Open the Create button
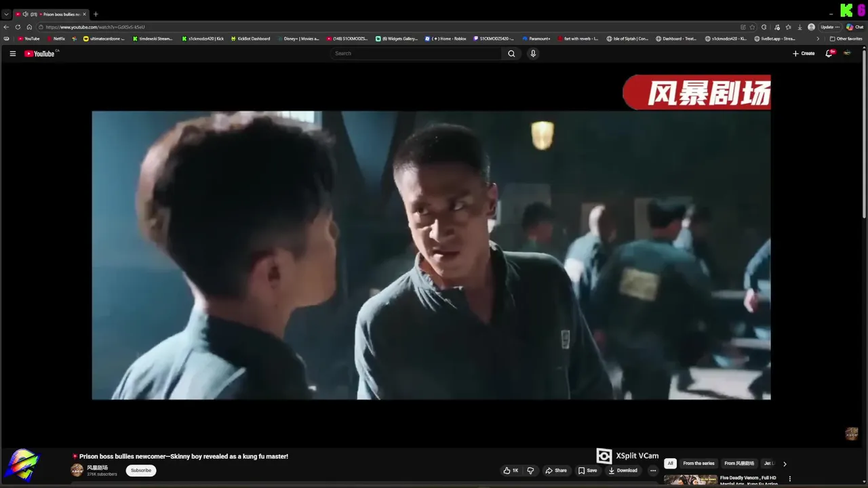 (x=804, y=54)
